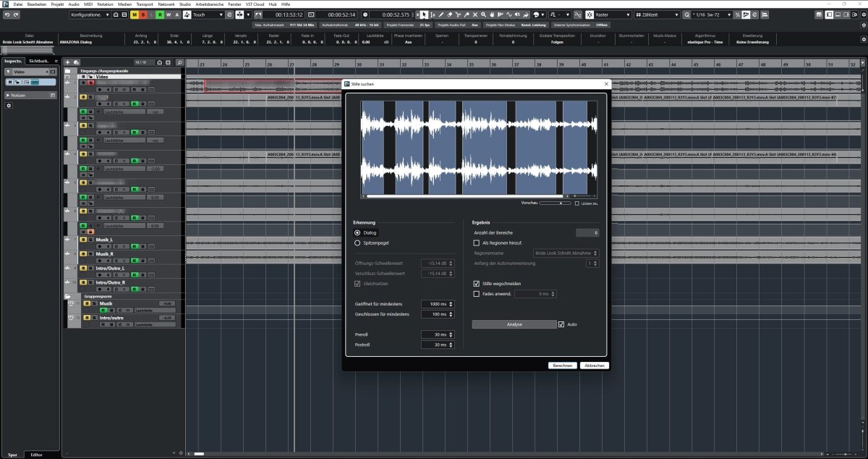Open the VST Cloud menu
Viewport: 868px width, 459px height.
[255, 4]
